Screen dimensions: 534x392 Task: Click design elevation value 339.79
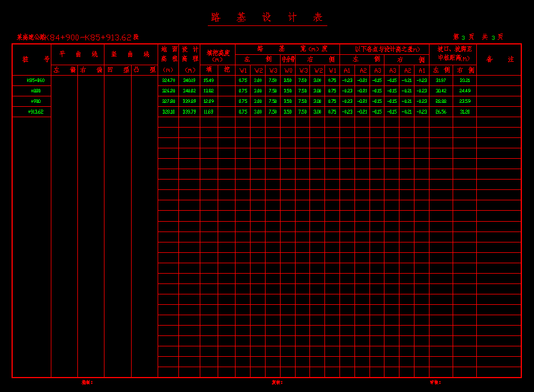189,111
